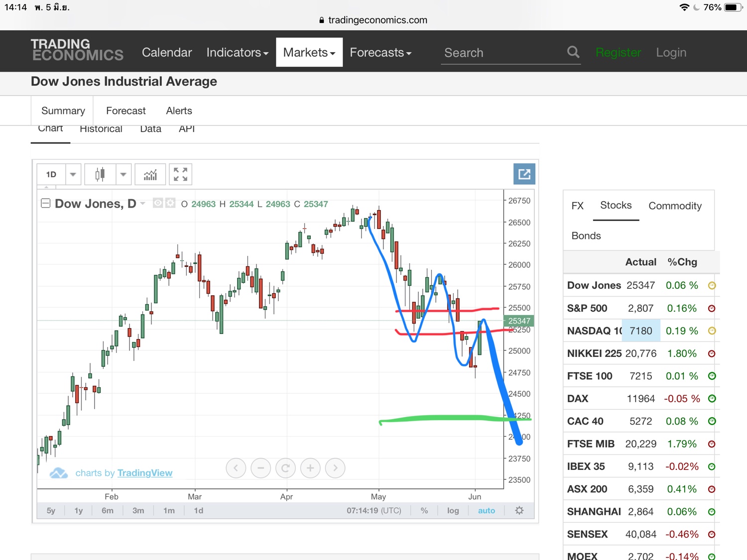This screenshot has height=560, width=747.
Task: Open the indicators chart icon
Action: [x=150, y=174]
